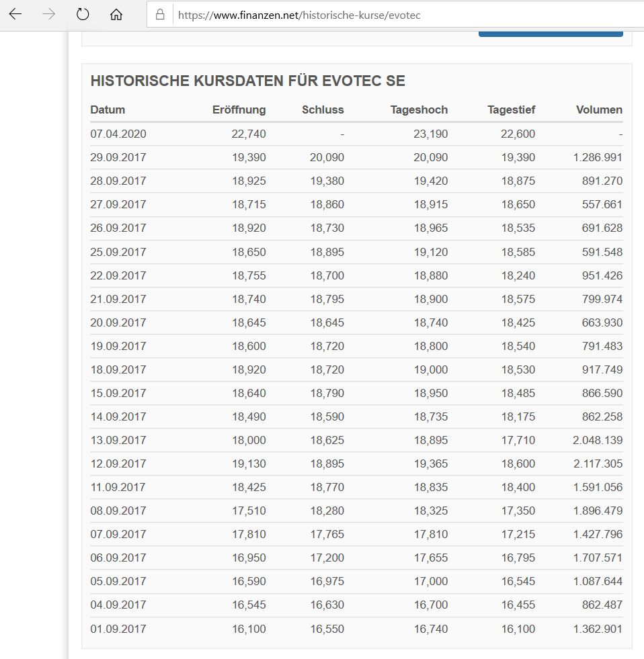This screenshot has height=659, width=644.
Task: Select the Tageshoch value 19,000
Action: point(431,369)
